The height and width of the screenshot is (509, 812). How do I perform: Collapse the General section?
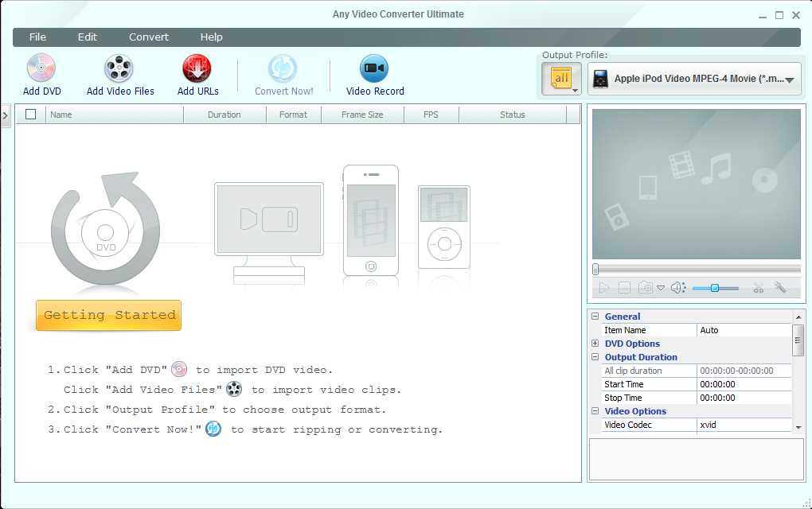595,316
